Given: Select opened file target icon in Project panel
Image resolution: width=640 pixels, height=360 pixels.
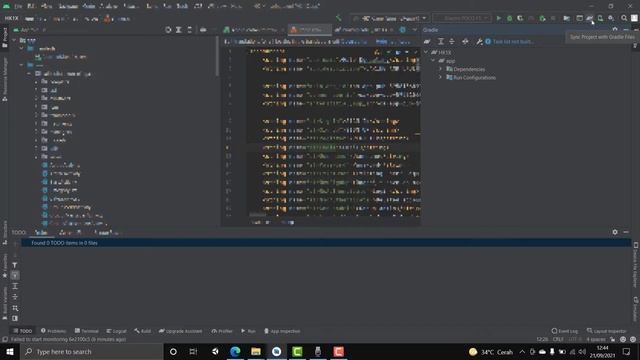Looking at the screenshot, I should coord(168,30).
